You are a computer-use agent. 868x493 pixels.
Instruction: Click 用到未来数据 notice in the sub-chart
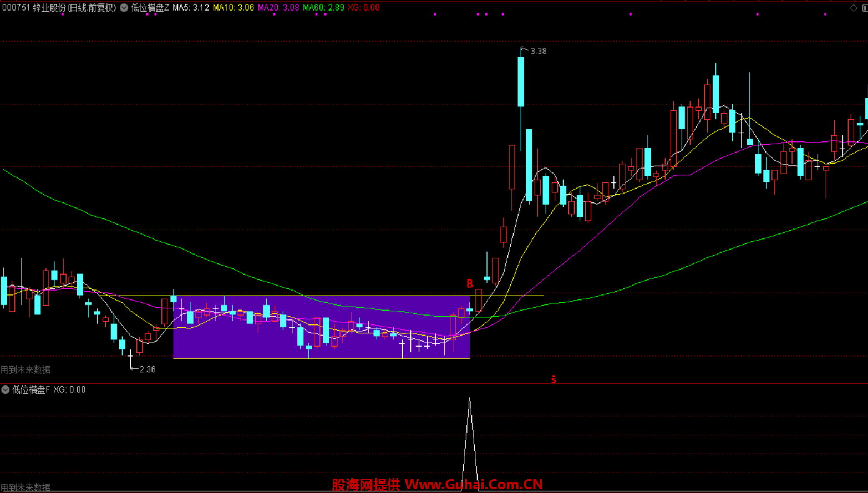(x=26, y=487)
